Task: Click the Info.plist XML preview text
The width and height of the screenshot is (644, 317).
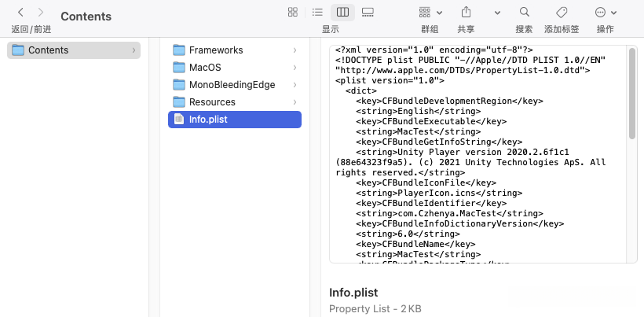Action: tap(471, 157)
